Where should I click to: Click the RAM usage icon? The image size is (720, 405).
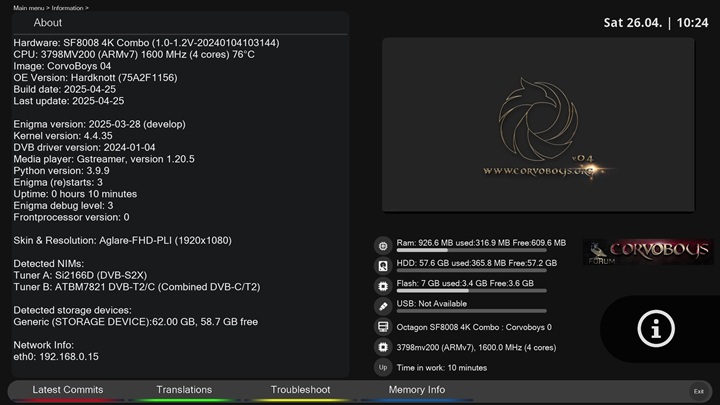pyautogui.click(x=383, y=246)
